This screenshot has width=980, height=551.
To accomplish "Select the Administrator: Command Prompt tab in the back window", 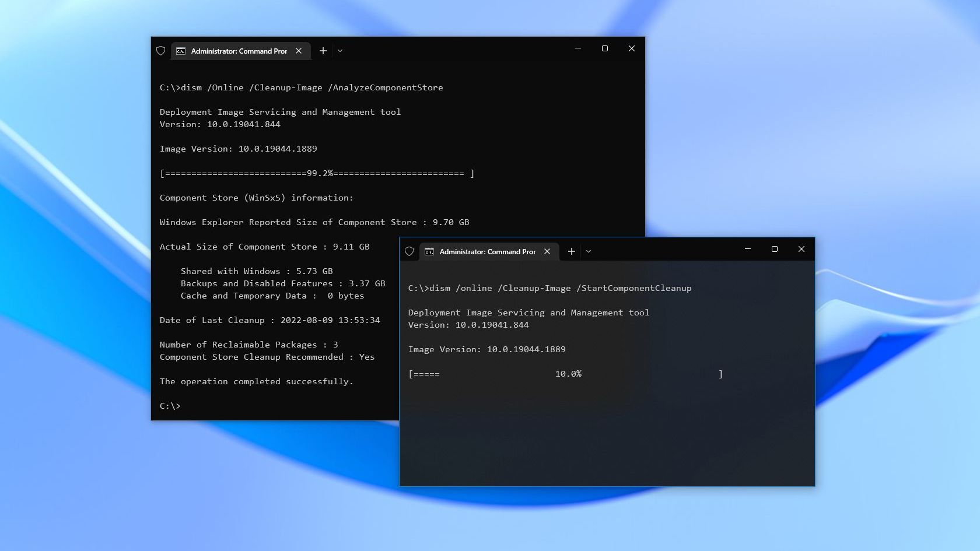I will click(x=240, y=51).
